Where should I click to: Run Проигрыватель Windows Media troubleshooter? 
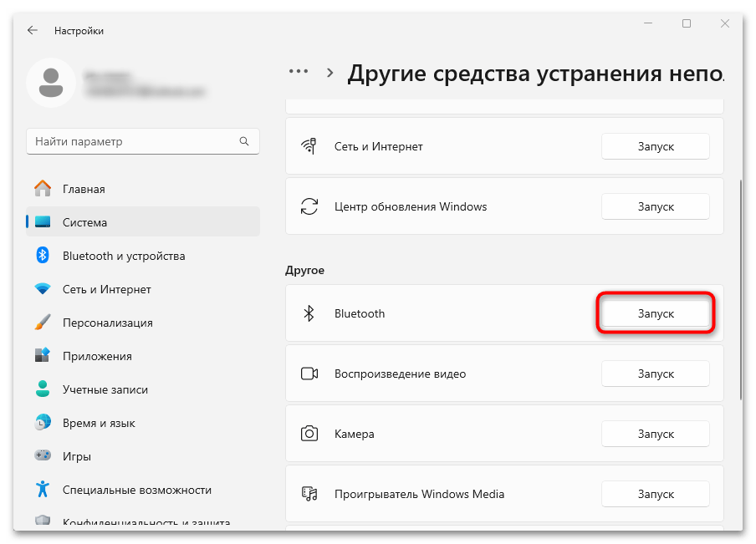[x=656, y=494]
